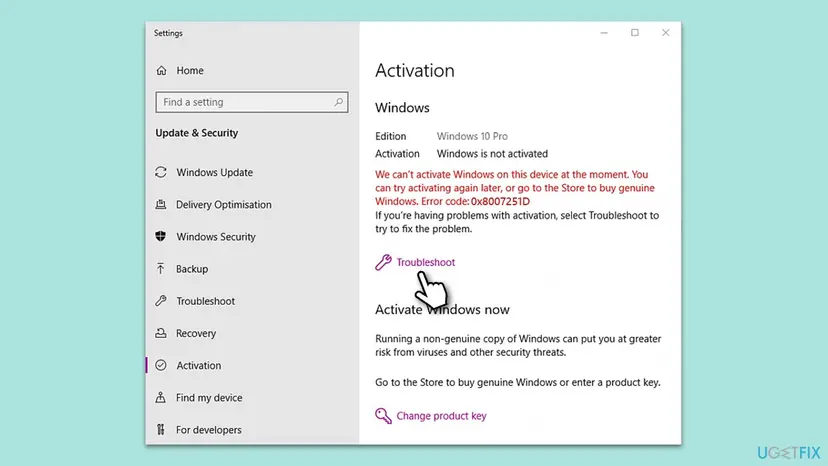Click the Activation page title
Viewport: 828px width, 466px height.
click(415, 70)
